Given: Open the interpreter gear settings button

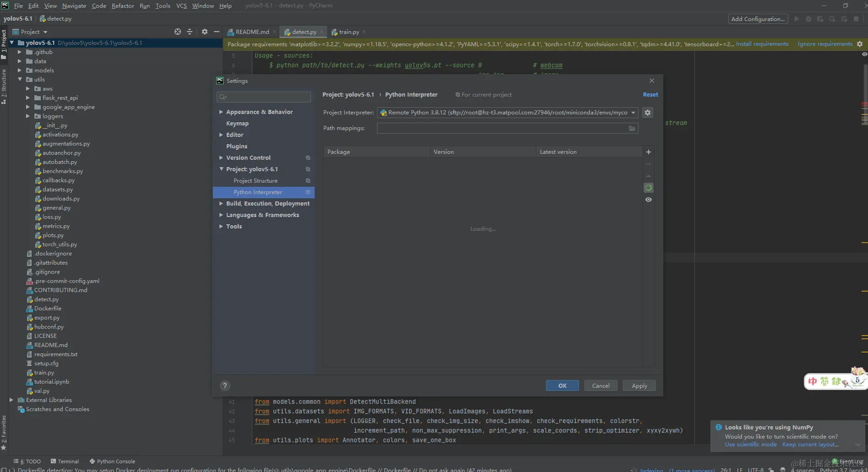Looking at the screenshot, I should [x=647, y=113].
